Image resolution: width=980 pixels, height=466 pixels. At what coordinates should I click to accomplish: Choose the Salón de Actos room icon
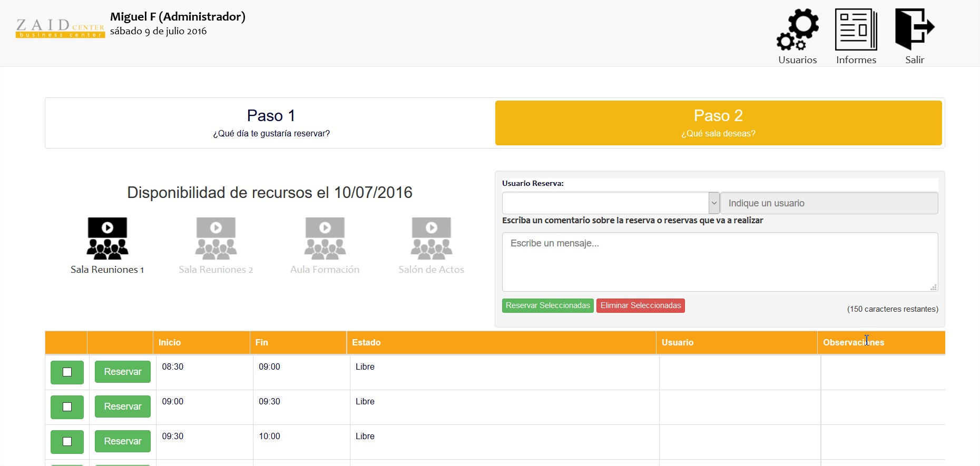tap(431, 239)
